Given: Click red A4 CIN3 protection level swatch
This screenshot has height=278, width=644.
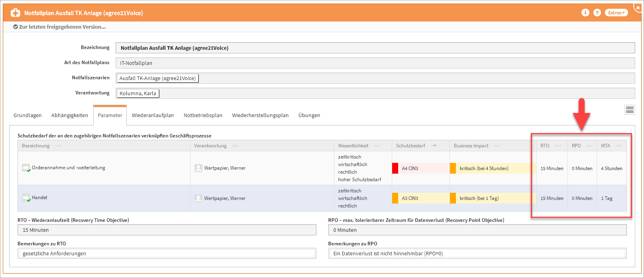Looking at the screenshot, I should coord(395,168).
